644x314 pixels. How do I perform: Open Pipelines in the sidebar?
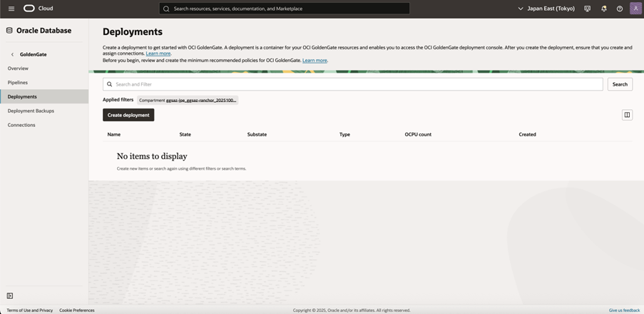[18, 83]
